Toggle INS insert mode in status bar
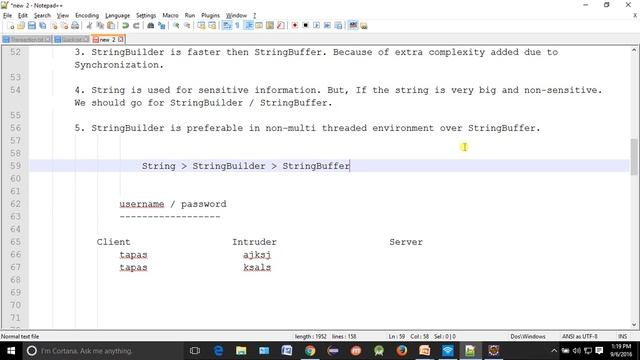The height and width of the screenshot is (360, 640). (622, 336)
